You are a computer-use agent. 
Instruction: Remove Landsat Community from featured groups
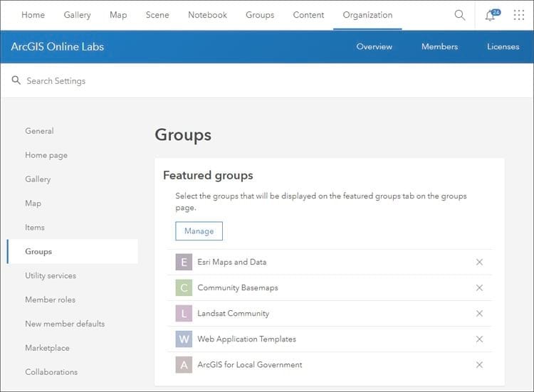click(x=479, y=314)
